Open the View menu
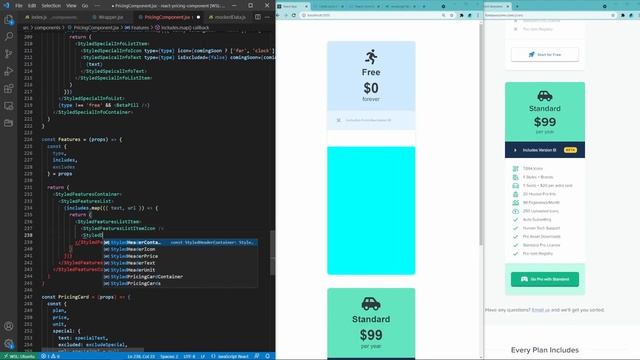640x360 pixels. [71, 6]
